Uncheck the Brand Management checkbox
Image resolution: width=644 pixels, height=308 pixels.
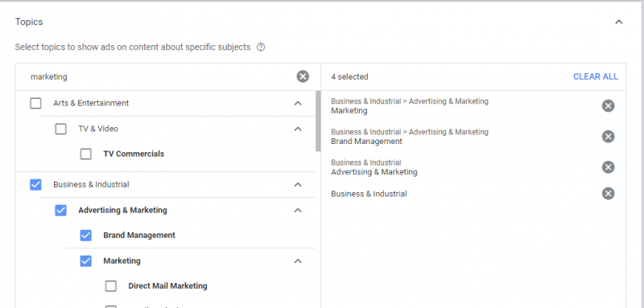86,236
